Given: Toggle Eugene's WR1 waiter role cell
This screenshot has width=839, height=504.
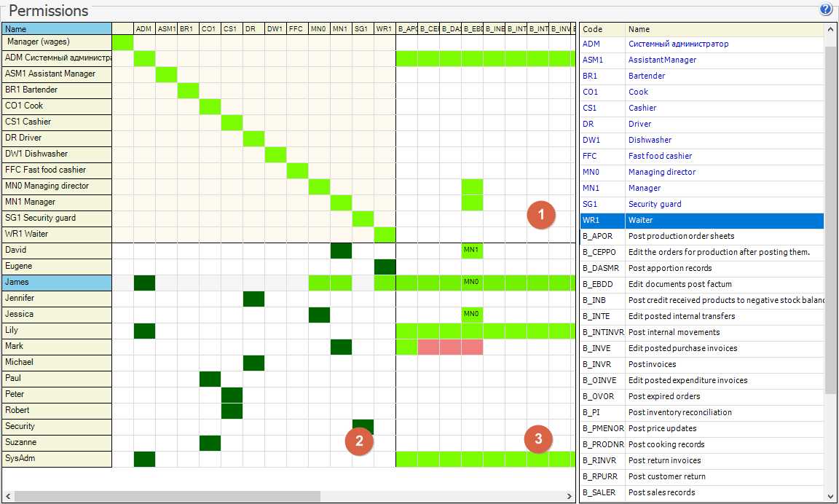Looking at the screenshot, I should tap(385, 267).
